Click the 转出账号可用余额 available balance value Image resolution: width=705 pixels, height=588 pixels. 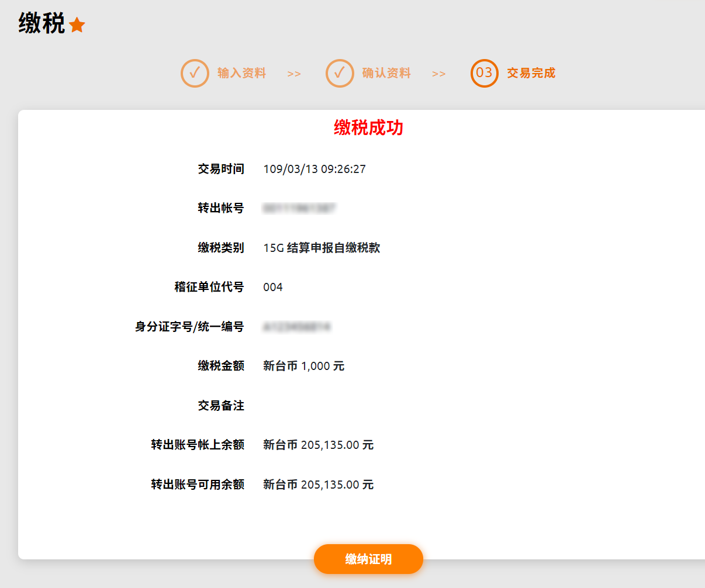coord(318,485)
